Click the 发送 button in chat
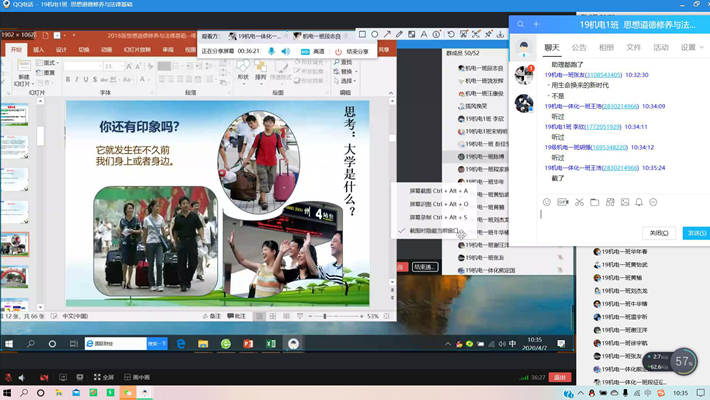This screenshot has height=400, width=710. [696, 233]
